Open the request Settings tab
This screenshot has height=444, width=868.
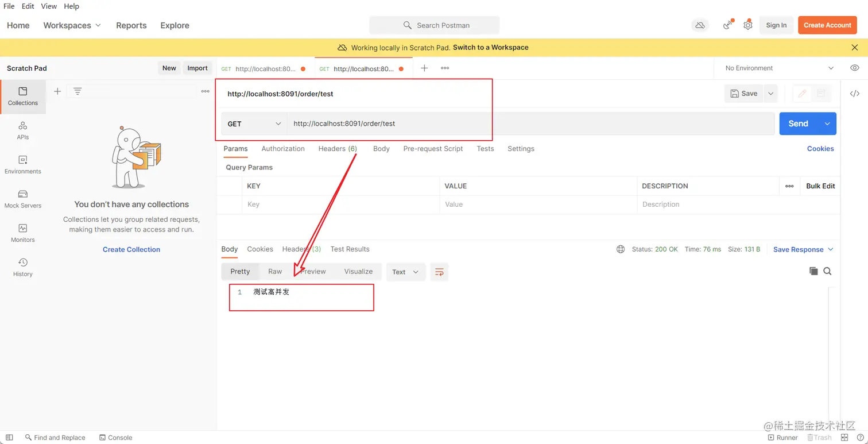pos(521,149)
